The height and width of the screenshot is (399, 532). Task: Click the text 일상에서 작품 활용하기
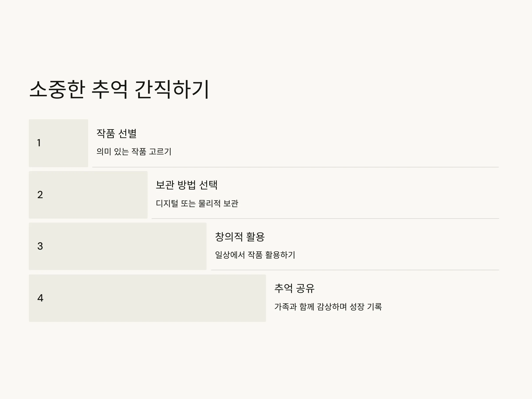255,255
